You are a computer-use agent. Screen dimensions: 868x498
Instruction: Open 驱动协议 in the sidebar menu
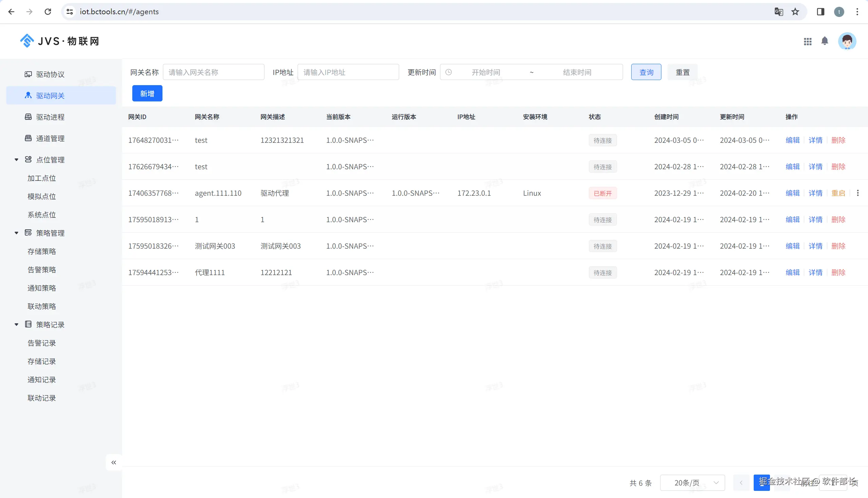click(50, 74)
